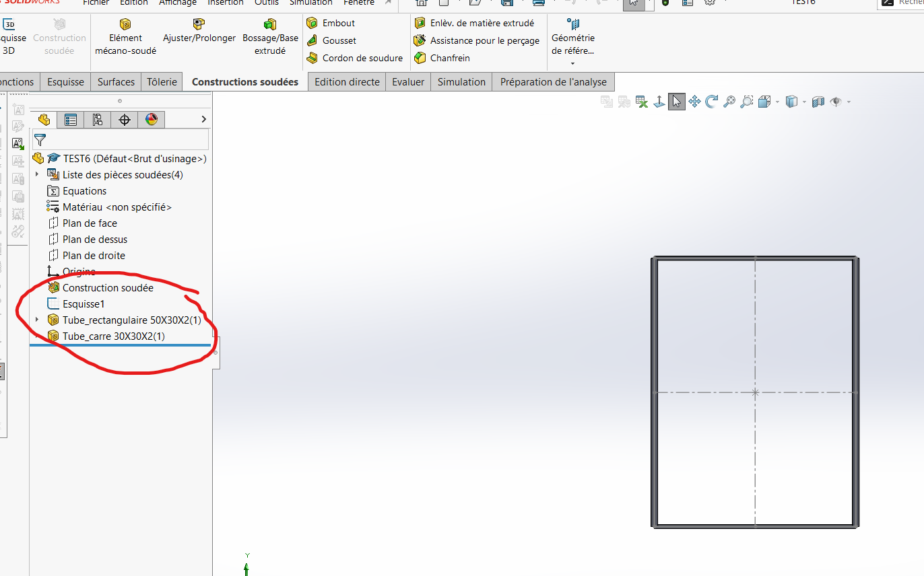The height and width of the screenshot is (576, 924).
Task: Click Assistance pour le perçage
Action: tap(477, 40)
